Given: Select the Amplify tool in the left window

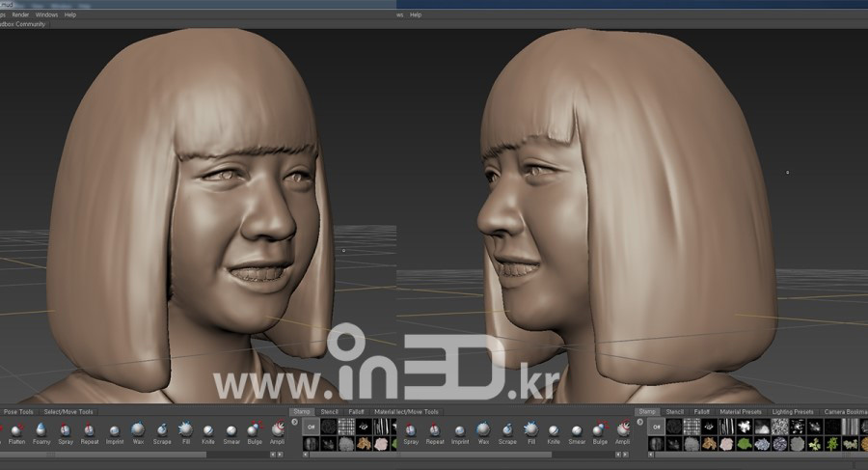Looking at the screenshot, I should (x=278, y=433).
